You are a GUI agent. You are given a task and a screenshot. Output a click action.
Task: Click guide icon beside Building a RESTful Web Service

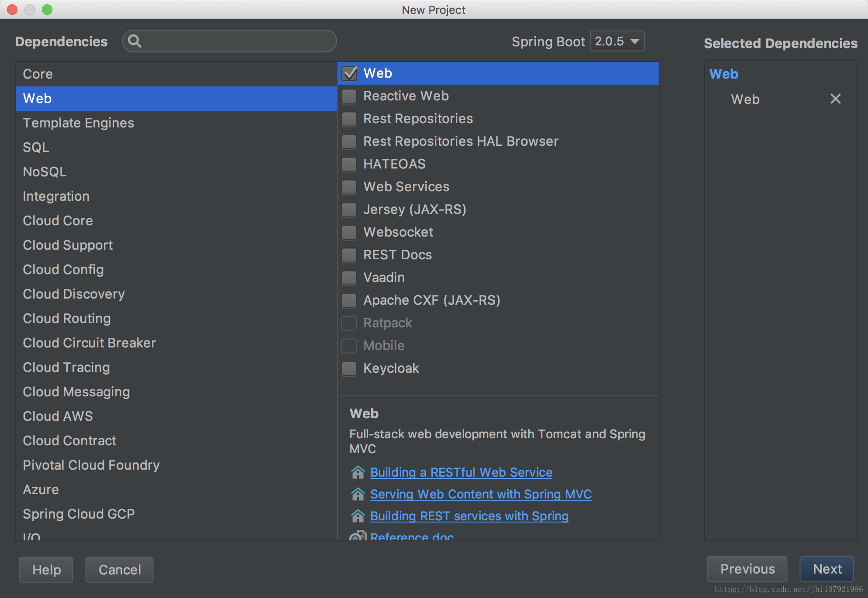pos(358,472)
